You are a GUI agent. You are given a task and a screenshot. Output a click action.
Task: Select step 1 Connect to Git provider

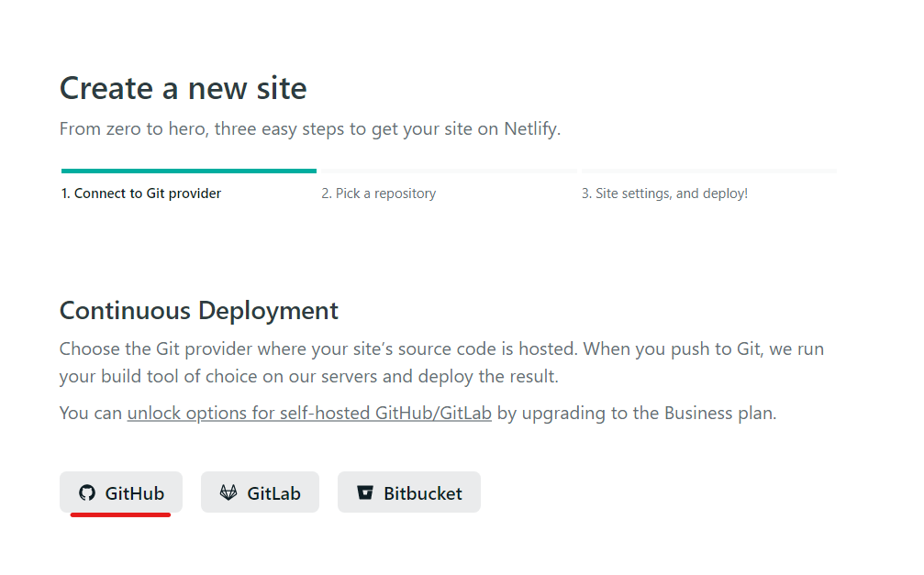pos(140,194)
